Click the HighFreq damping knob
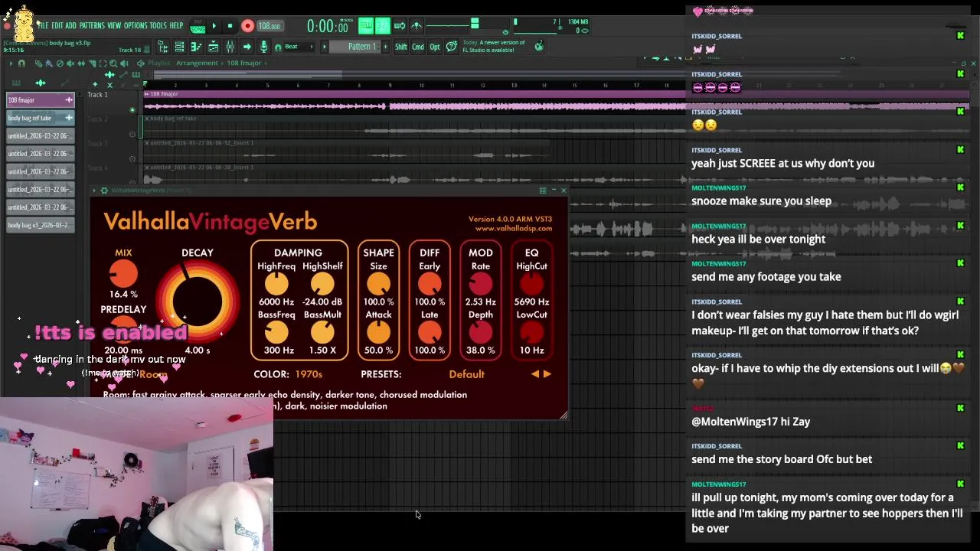This screenshot has width=980, height=551. point(276,284)
